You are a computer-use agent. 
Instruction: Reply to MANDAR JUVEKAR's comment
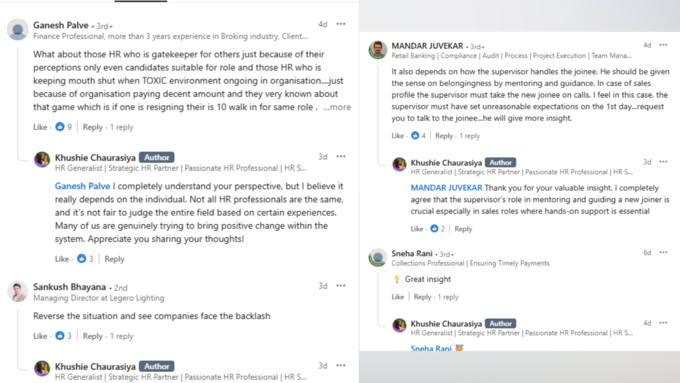tap(444, 136)
